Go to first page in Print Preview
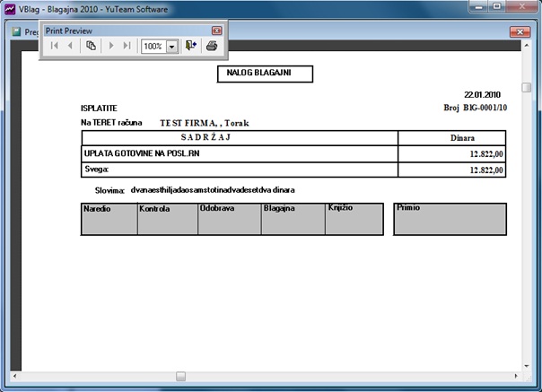The height and width of the screenshot is (392, 542). coord(54,46)
